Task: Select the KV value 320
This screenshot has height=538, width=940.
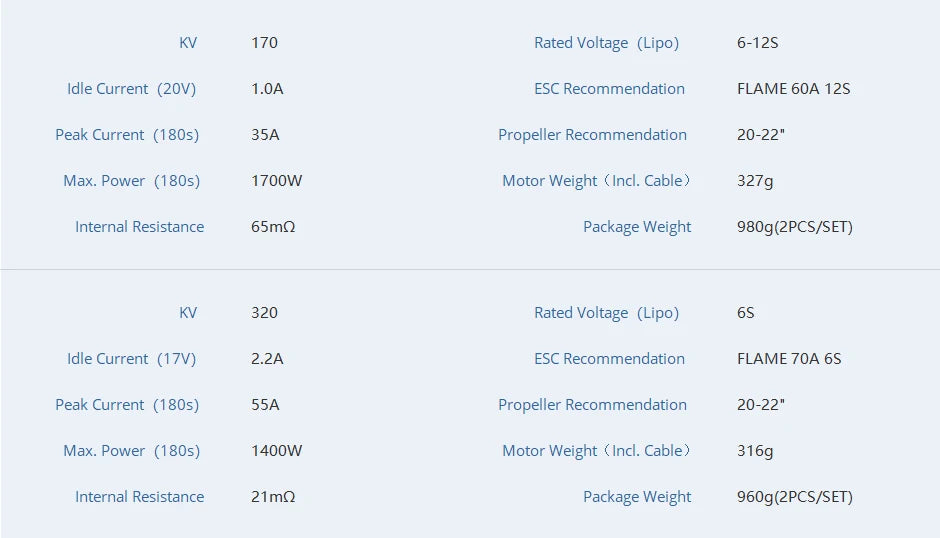Action: (264, 313)
